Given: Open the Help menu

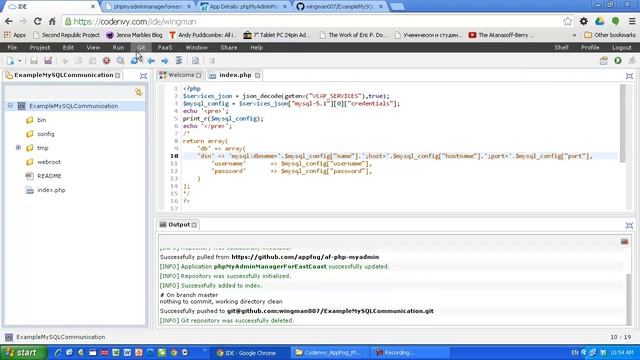Looking at the screenshot, I should (256, 47).
